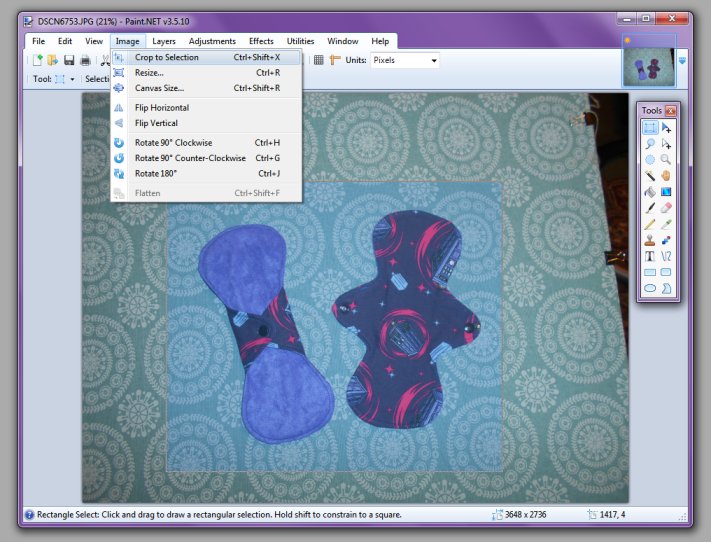Activate the Clone Stamp tool
711x542 pixels.
pyautogui.click(x=650, y=239)
